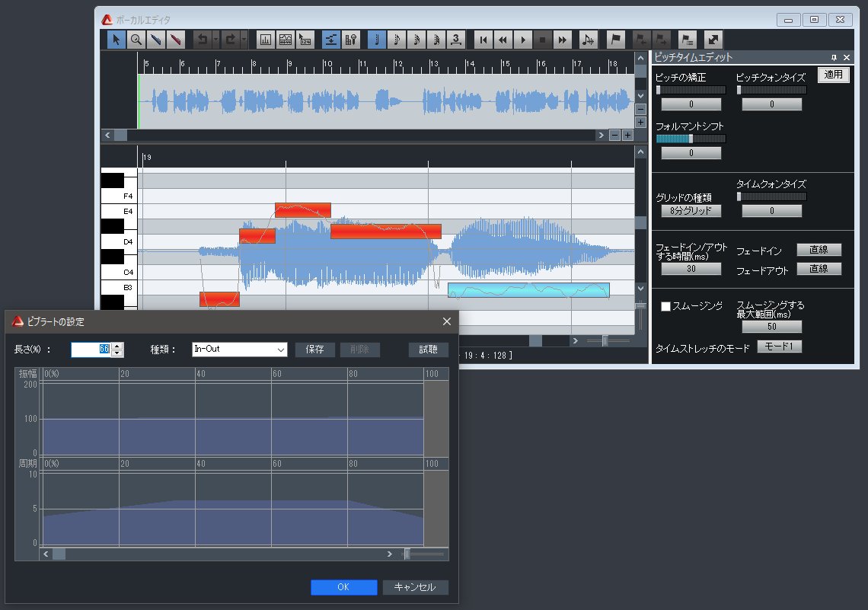
Task: Click the 8分グリッド grid type button
Action: click(691, 211)
